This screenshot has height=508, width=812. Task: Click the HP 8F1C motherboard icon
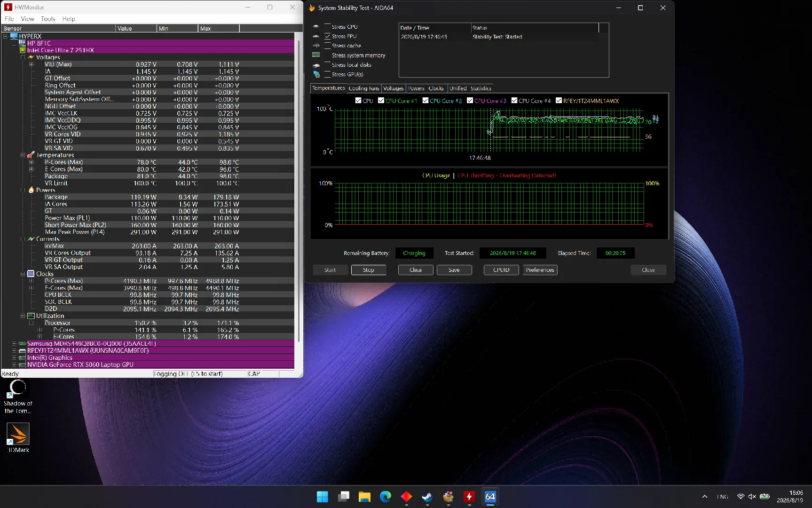click(22, 43)
